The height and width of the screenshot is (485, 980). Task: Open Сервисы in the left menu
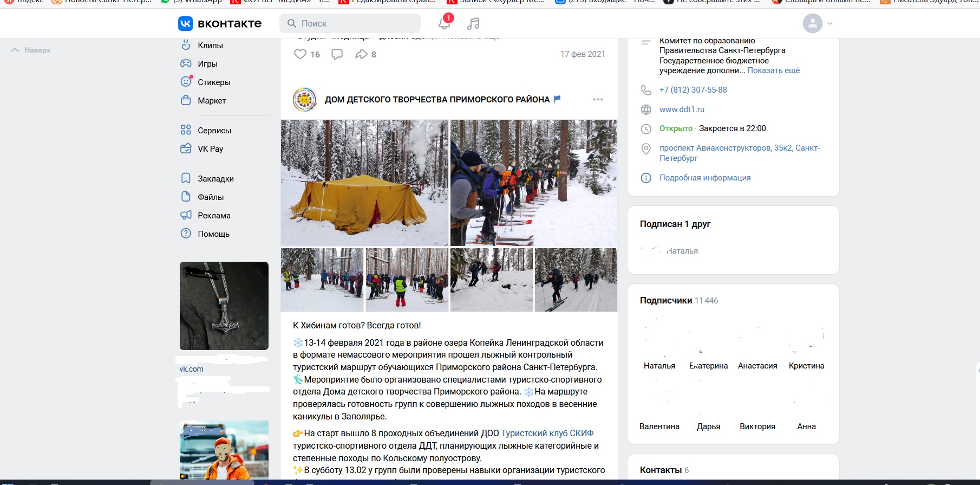point(214,131)
